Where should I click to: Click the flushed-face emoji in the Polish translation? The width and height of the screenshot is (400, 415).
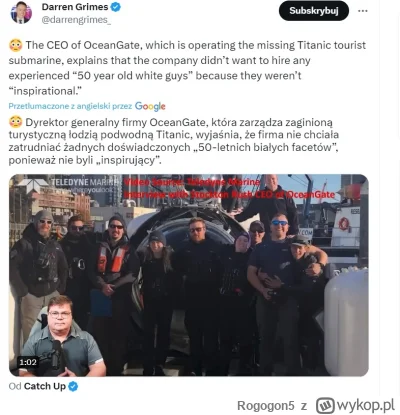coord(16,122)
